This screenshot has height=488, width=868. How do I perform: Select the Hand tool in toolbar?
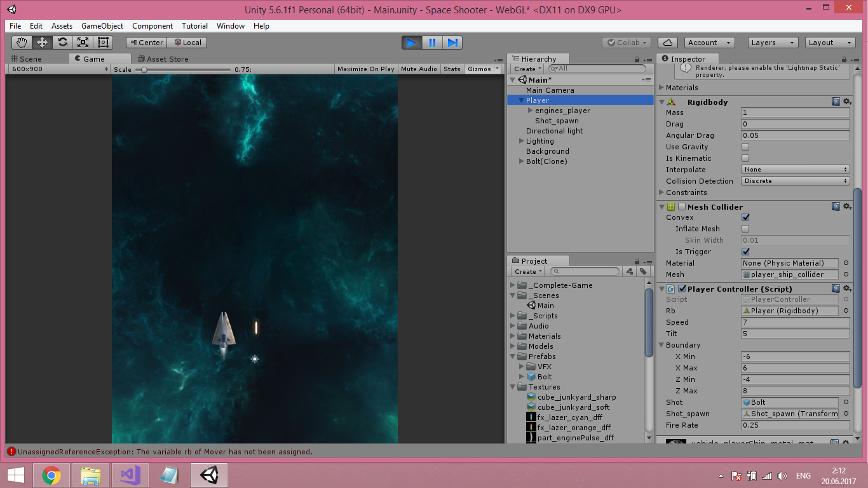pos(22,43)
